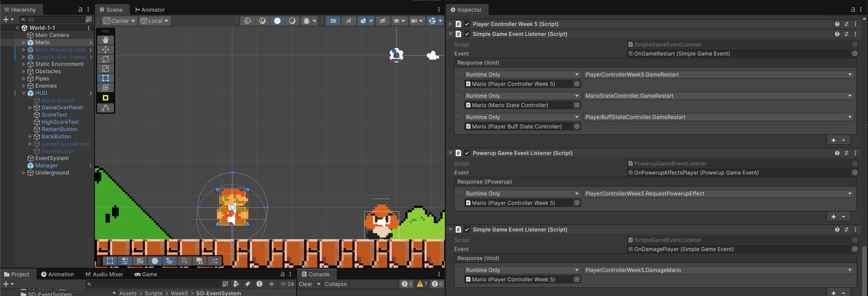Select the Rotate tool
868x296 pixels.
[x=106, y=59]
